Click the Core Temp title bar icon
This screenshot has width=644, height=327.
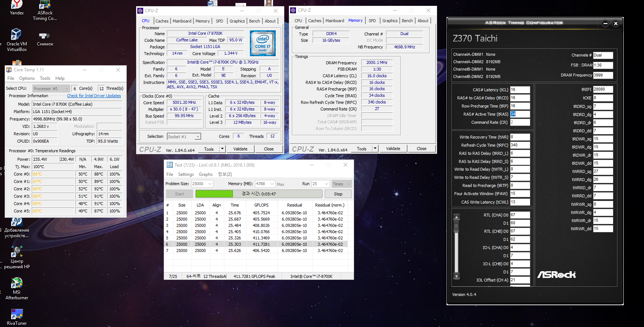(9, 70)
